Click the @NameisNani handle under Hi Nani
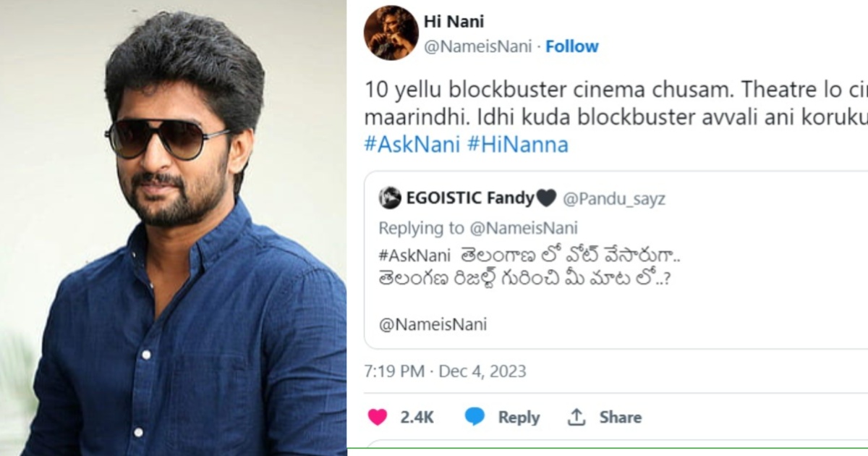 click(x=477, y=47)
